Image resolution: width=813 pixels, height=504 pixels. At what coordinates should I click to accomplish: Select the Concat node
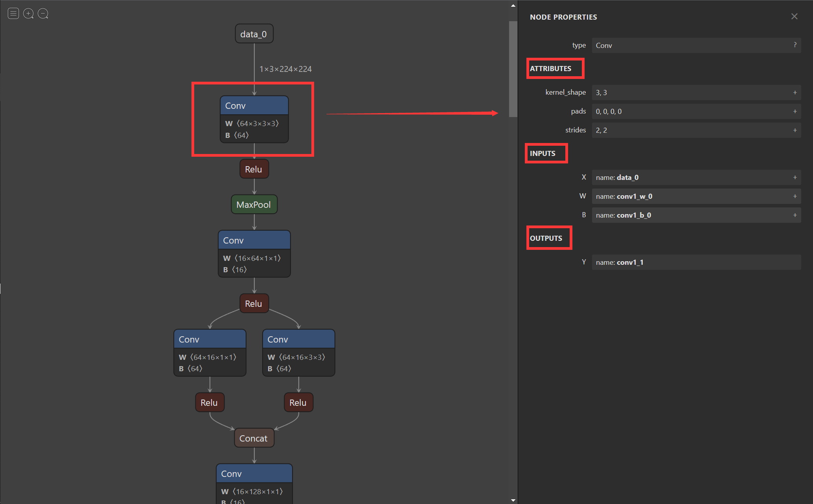click(254, 438)
